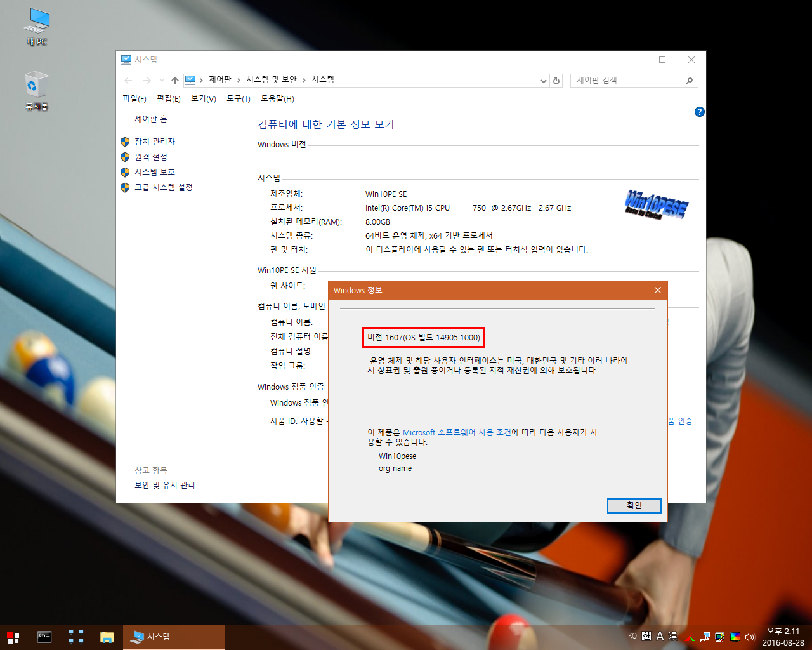
Task: Open 고급 시스템 설정 in the sidebar
Action: pos(164,187)
